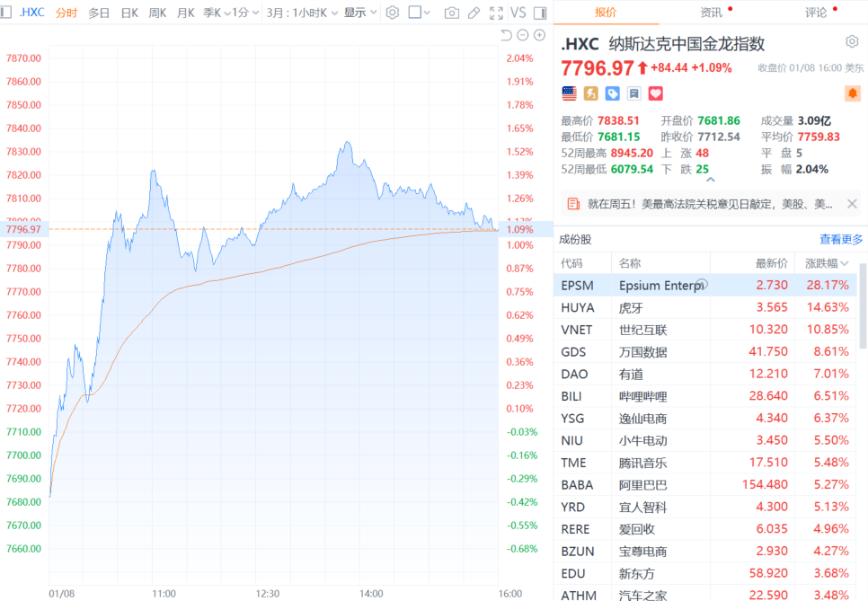The width and height of the screenshot is (868, 601).
Task: Select the RERE 爱回收 row
Action: (705, 528)
